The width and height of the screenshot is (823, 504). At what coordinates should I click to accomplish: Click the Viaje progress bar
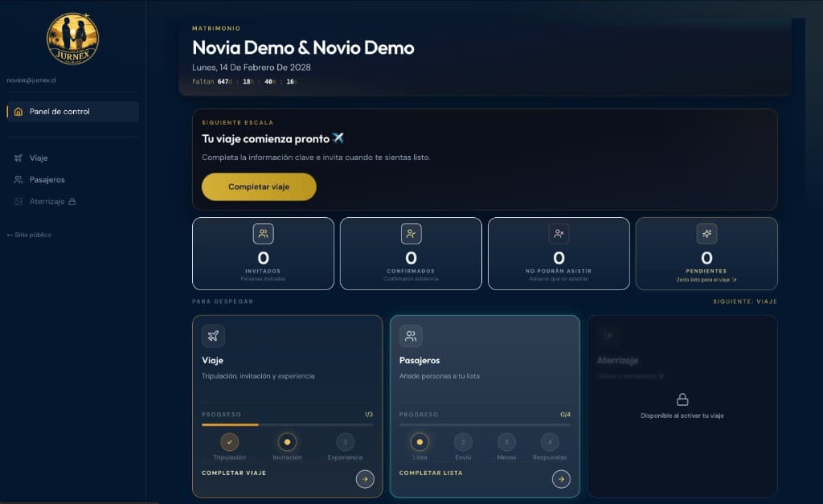click(x=287, y=424)
